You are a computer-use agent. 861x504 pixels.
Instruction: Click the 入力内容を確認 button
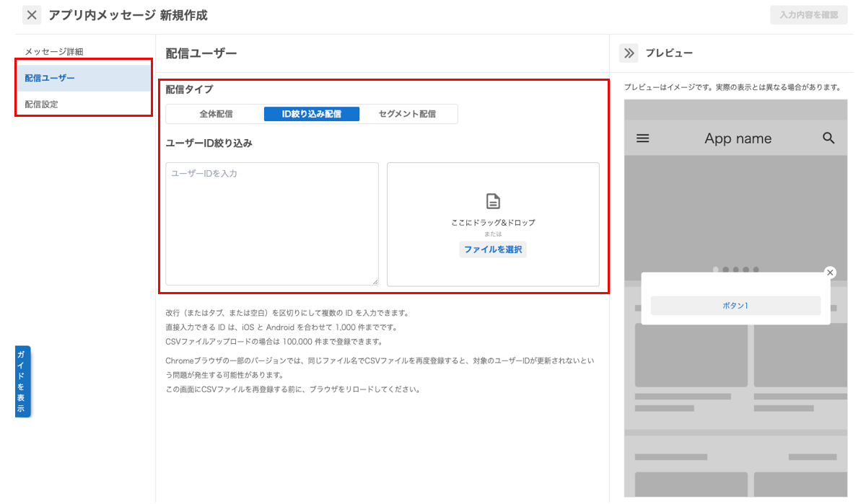coord(808,15)
